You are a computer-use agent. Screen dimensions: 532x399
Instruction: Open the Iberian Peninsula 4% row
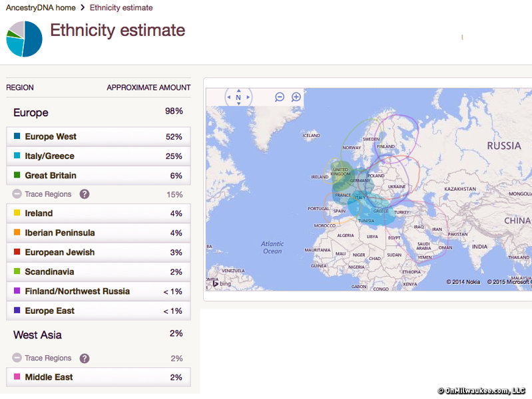coord(99,233)
